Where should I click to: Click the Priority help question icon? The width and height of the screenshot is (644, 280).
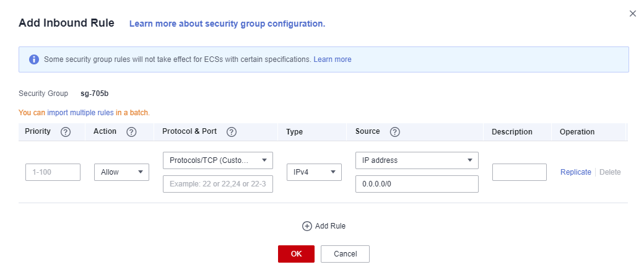[66, 132]
